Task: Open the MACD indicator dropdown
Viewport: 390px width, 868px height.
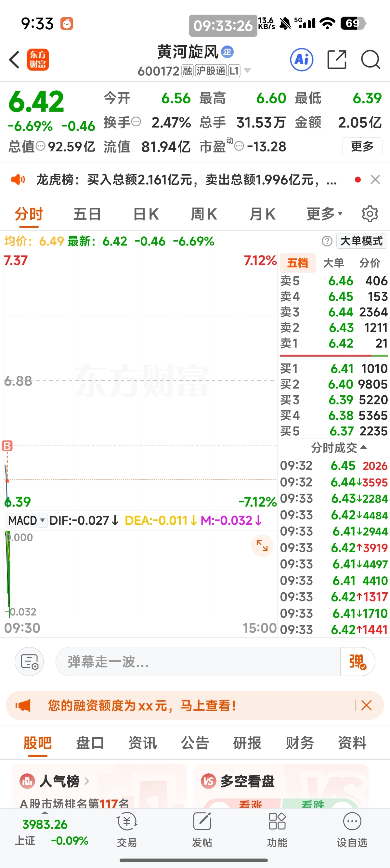Action: (x=26, y=520)
